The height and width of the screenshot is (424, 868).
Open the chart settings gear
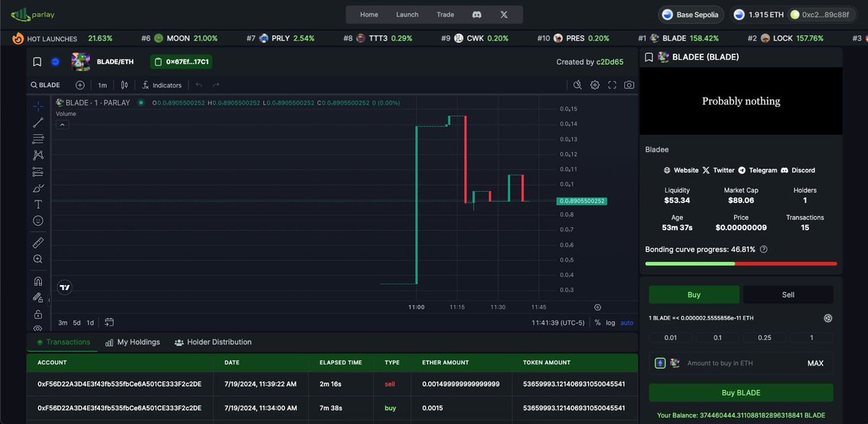click(x=595, y=85)
